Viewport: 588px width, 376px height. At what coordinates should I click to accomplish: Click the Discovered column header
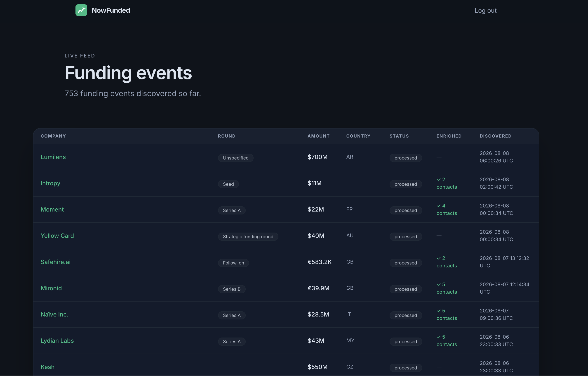pyautogui.click(x=495, y=136)
